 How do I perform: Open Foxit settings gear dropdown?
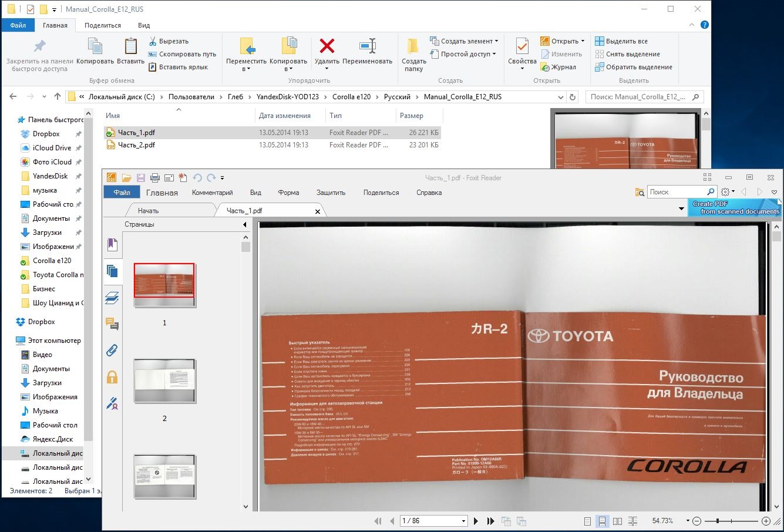pos(728,192)
